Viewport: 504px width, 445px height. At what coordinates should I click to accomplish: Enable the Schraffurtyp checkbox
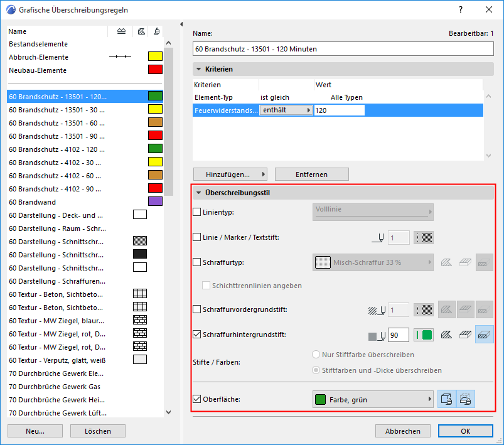coord(196,262)
